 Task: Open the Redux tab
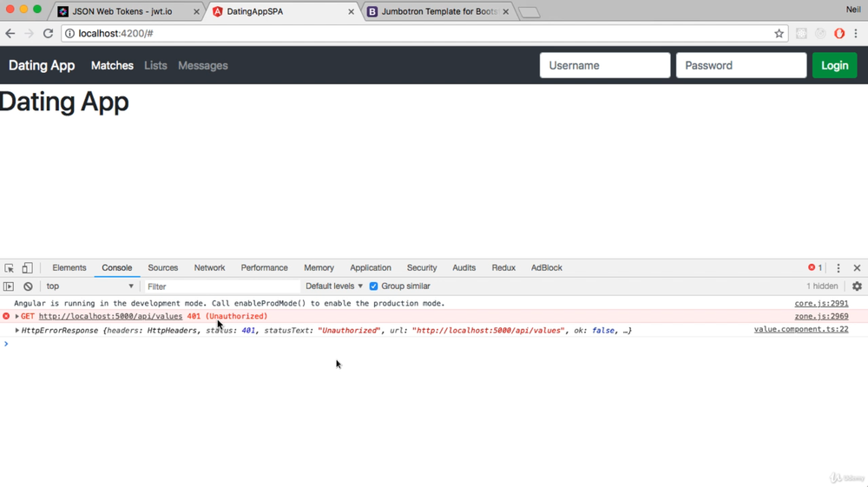tap(503, 268)
